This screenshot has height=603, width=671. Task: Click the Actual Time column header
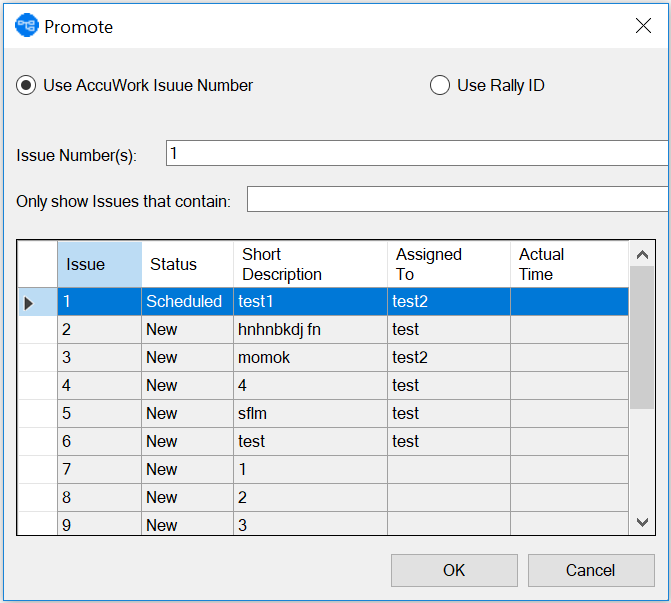(568, 265)
